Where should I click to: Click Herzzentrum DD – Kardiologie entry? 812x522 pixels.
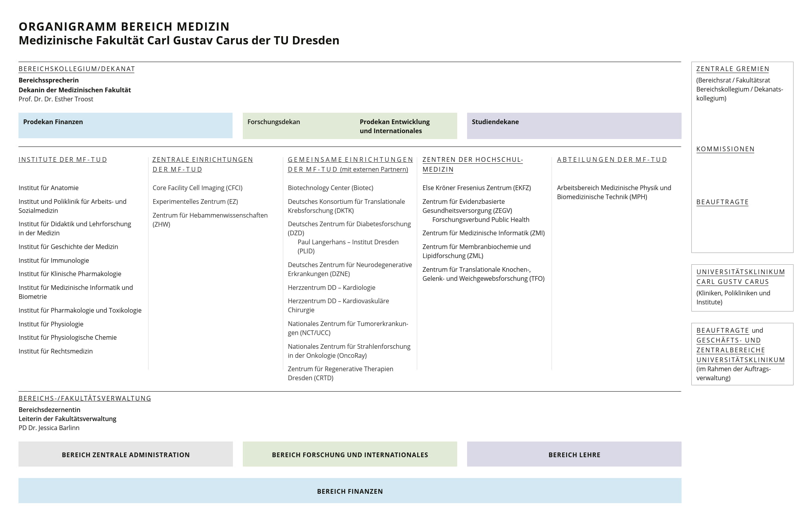pyautogui.click(x=331, y=288)
